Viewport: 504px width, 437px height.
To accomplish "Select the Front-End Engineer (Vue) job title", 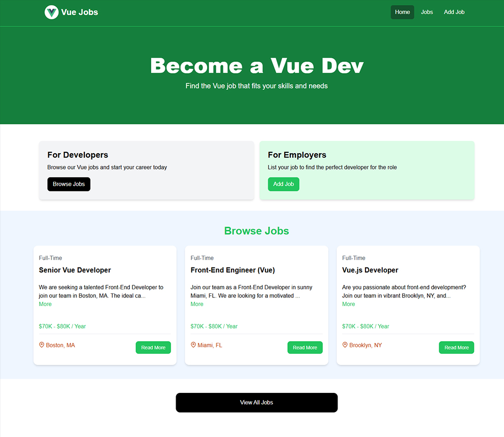I will [233, 270].
